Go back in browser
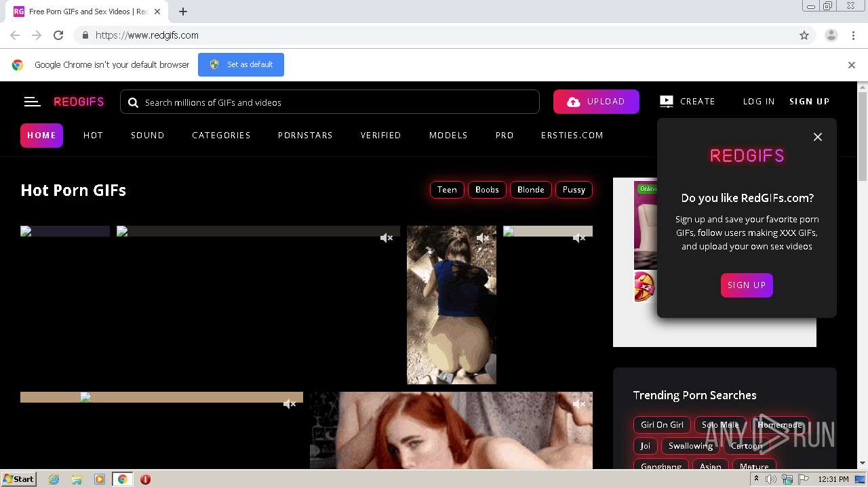868x488 pixels. [x=15, y=35]
